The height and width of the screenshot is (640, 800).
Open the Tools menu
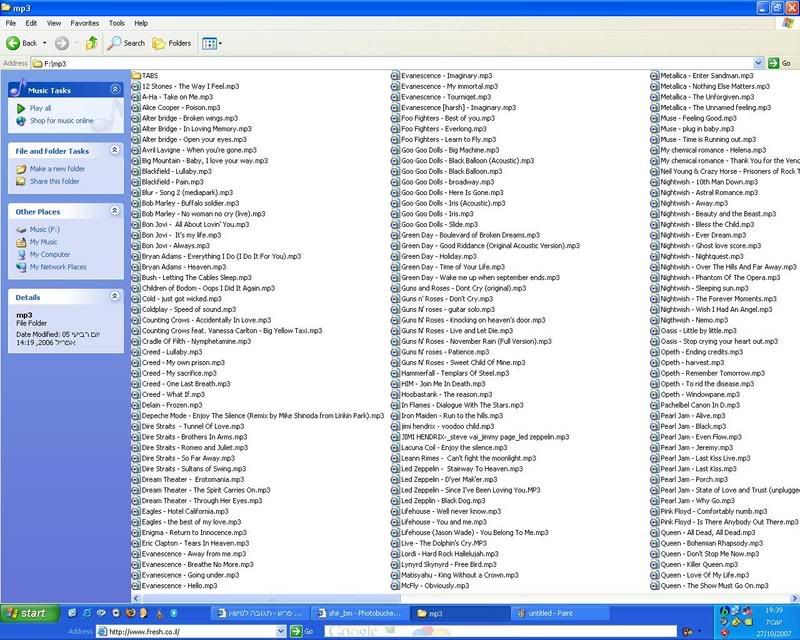coord(116,23)
